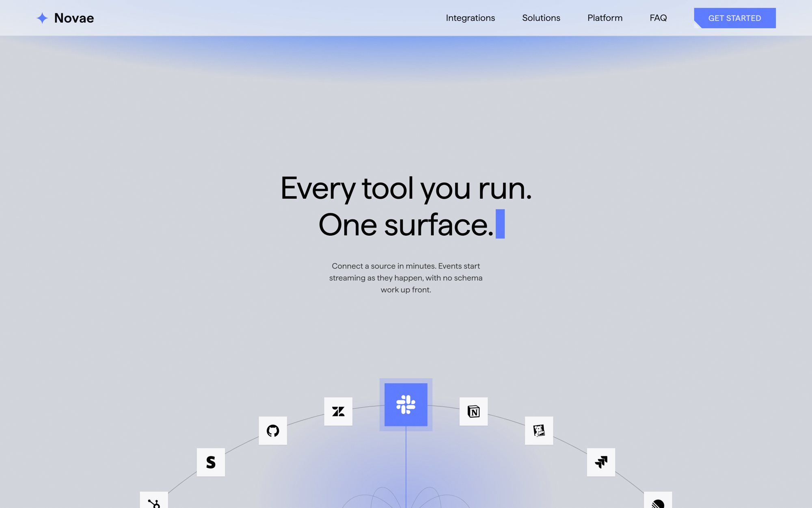Viewport: 812px width, 508px height.
Task: Open the Integrations menu item
Action: pyautogui.click(x=470, y=18)
